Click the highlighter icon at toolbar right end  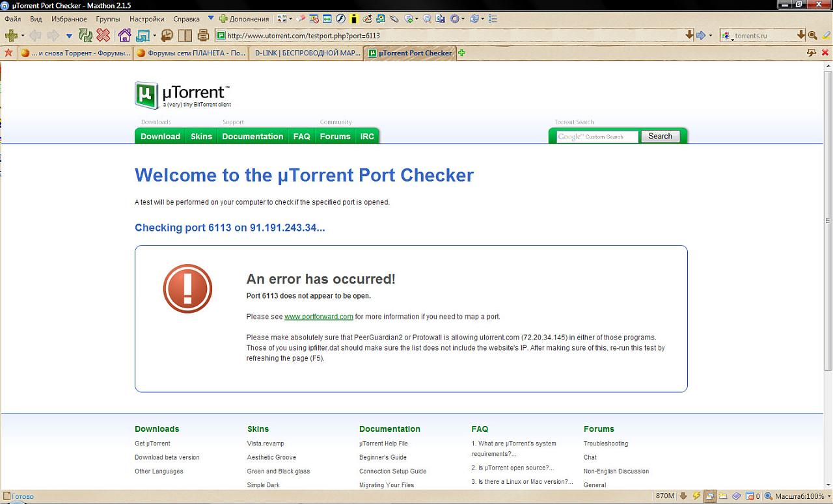(827, 35)
